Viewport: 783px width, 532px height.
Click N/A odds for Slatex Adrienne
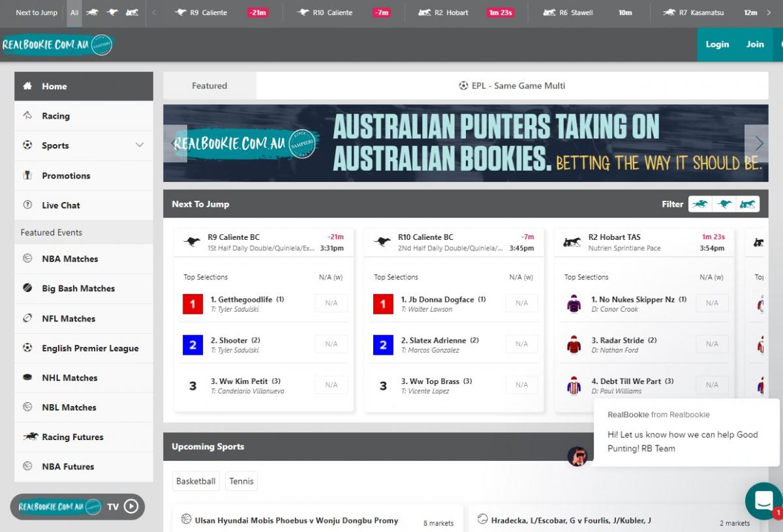pyautogui.click(x=521, y=344)
